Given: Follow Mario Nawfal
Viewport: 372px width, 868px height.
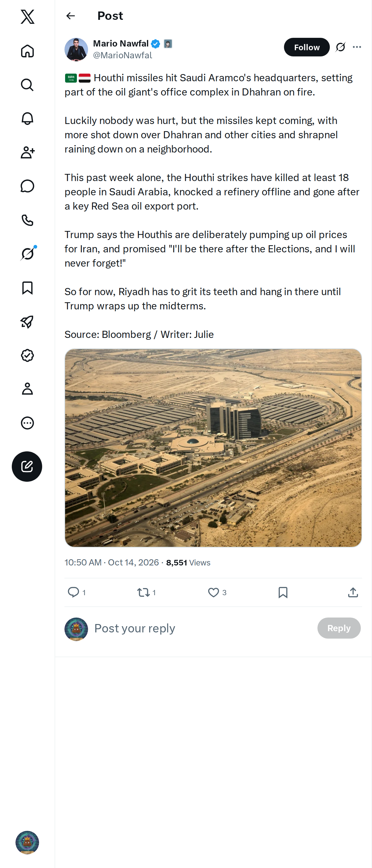Looking at the screenshot, I should pyautogui.click(x=307, y=47).
